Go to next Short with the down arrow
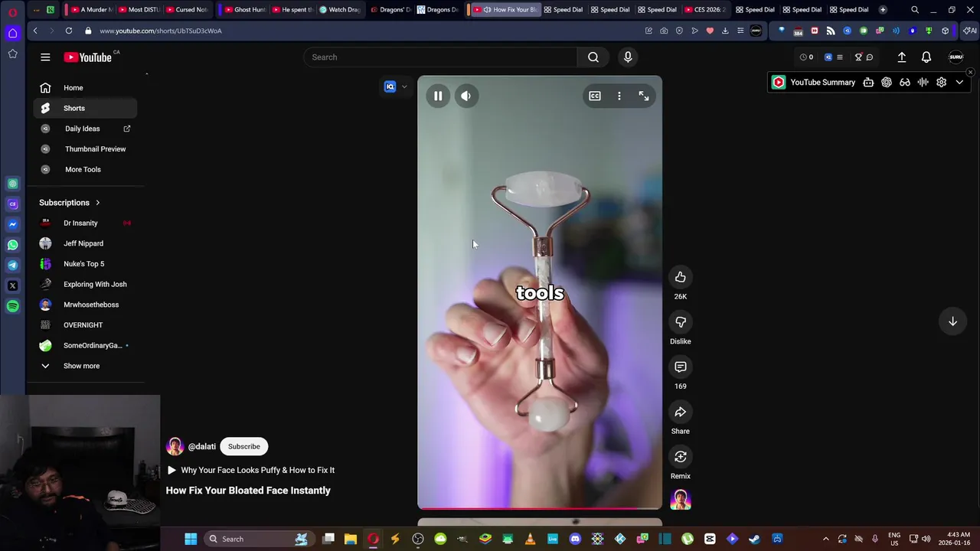This screenshot has width=980, height=551. (x=953, y=322)
